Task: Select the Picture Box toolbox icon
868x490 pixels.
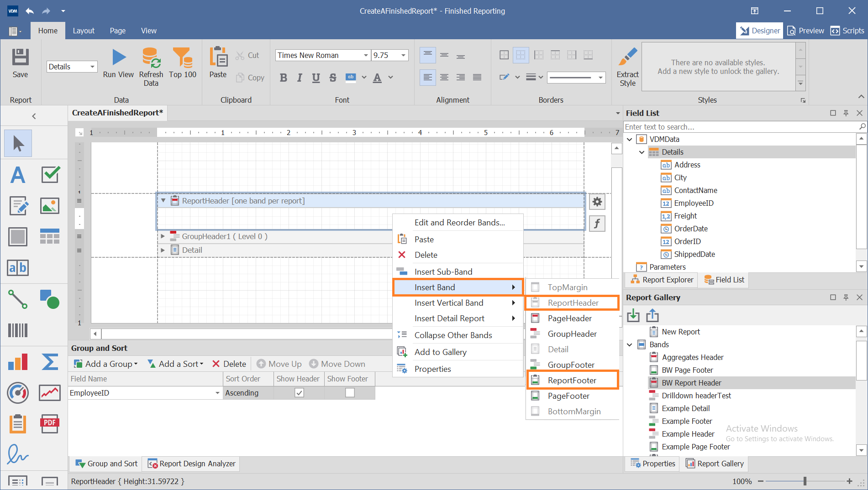Action: [49, 206]
